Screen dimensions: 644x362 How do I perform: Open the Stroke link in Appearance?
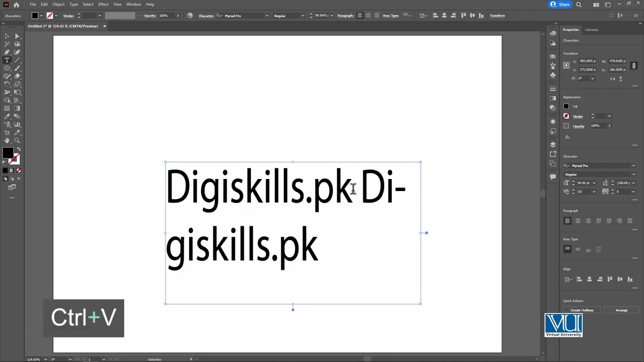click(578, 116)
